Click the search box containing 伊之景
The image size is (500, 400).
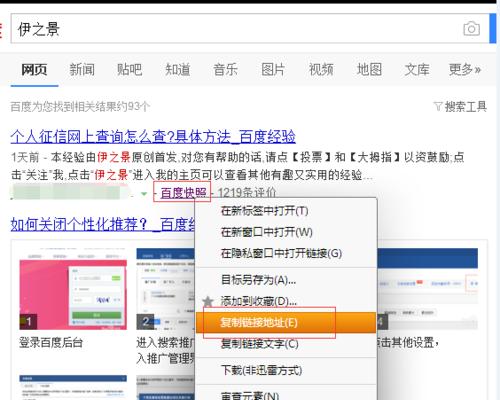pyautogui.click(x=250, y=29)
